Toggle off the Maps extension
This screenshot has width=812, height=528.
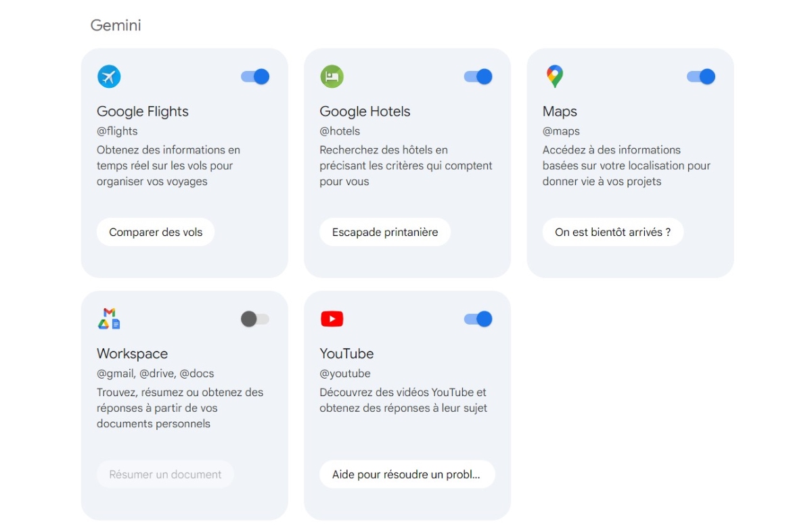coord(700,76)
